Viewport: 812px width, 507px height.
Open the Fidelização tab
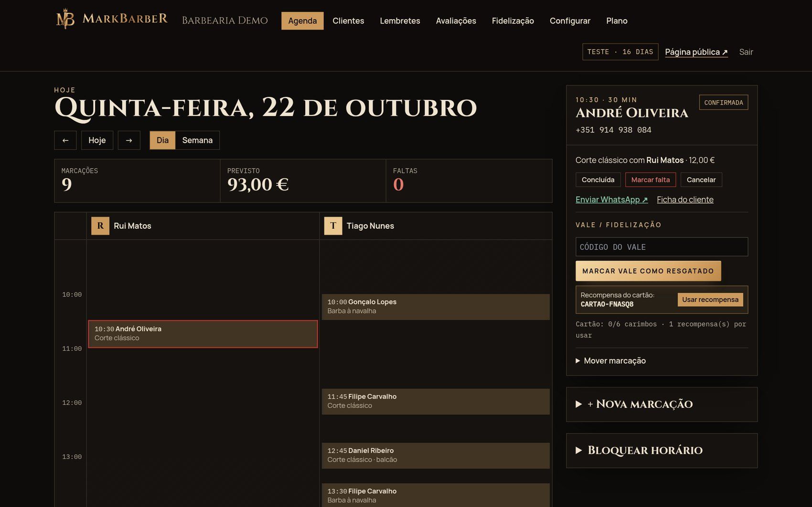click(x=513, y=21)
